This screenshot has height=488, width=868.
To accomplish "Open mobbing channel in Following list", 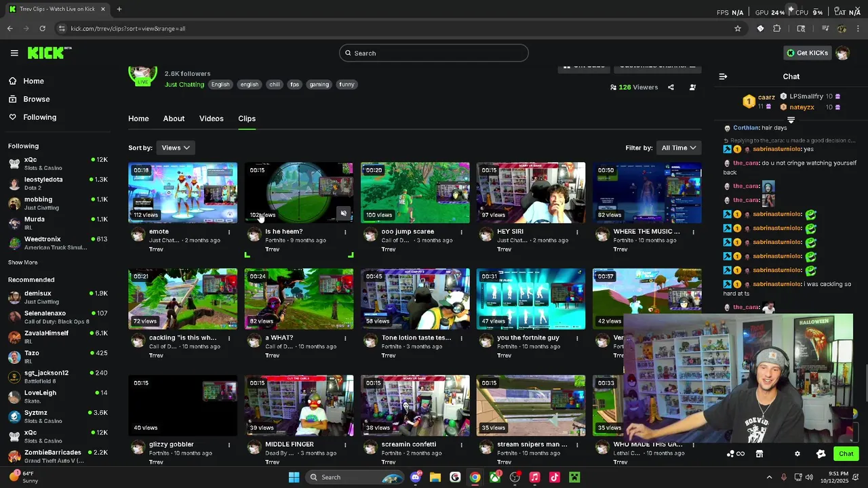I will click(x=58, y=203).
